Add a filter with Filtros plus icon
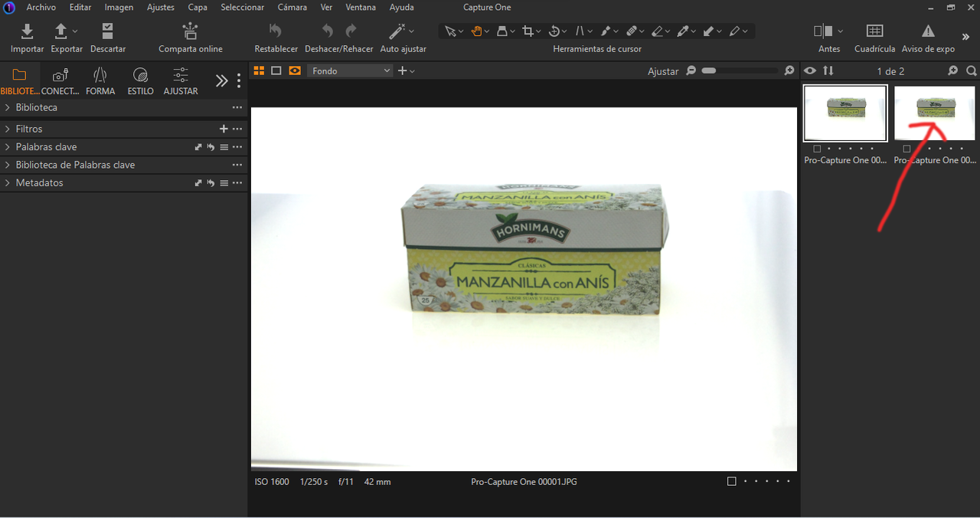The width and height of the screenshot is (980, 518). tap(224, 129)
